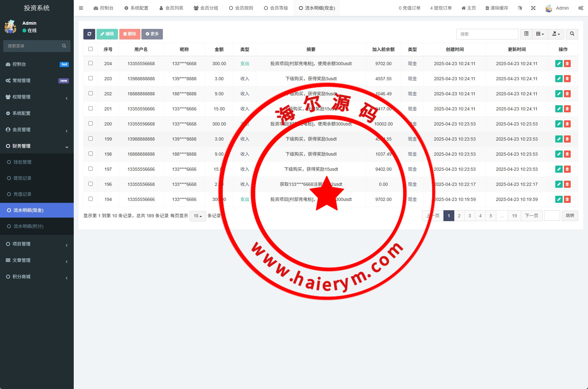Screen dimensions: 588x389
Task: Click the language switch icon in header
Action: [520, 8]
